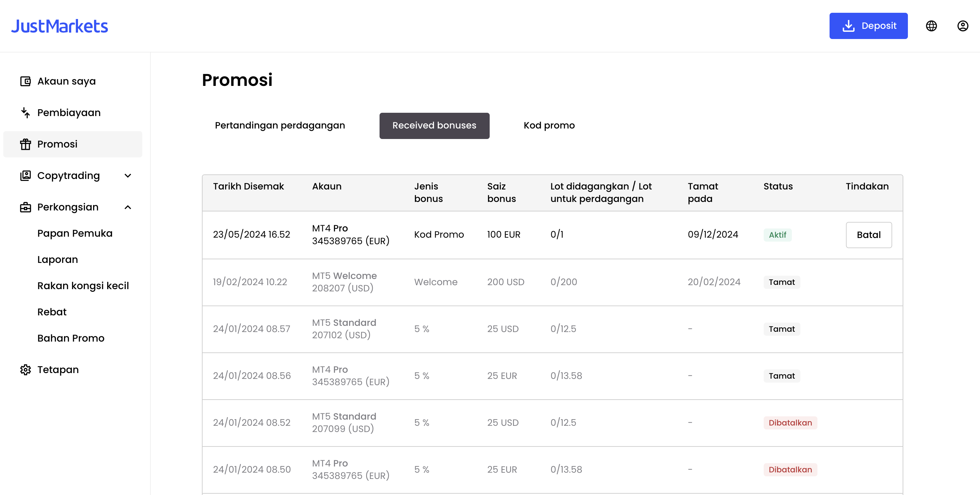Click the Status column header

pyautogui.click(x=778, y=187)
